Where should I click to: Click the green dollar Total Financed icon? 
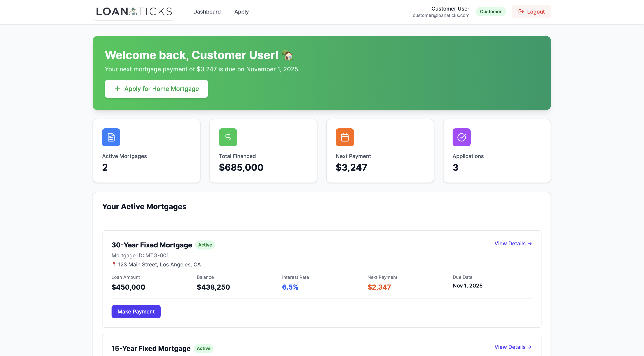click(x=228, y=137)
